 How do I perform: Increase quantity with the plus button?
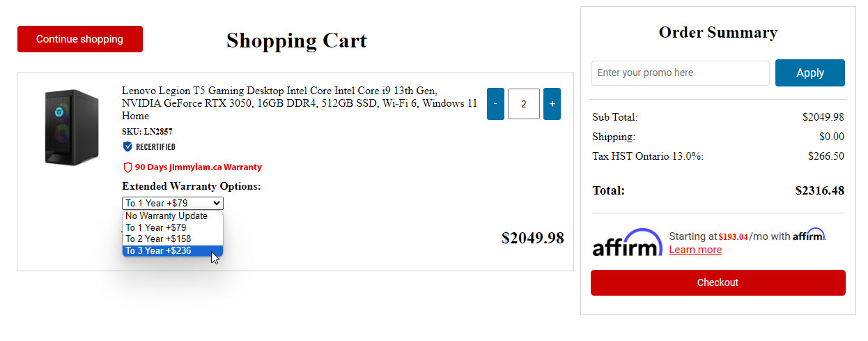(x=552, y=104)
